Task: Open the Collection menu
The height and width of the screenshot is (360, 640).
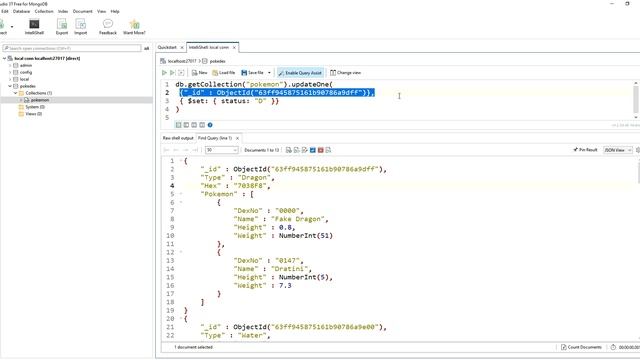Action: tap(44, 11)
